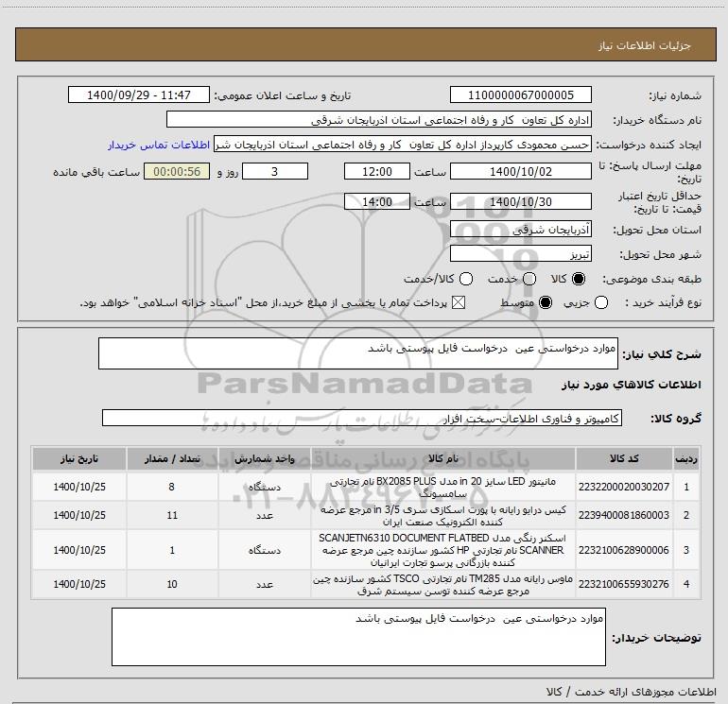Click the request number field 1100000067000005

coord(520,95)
